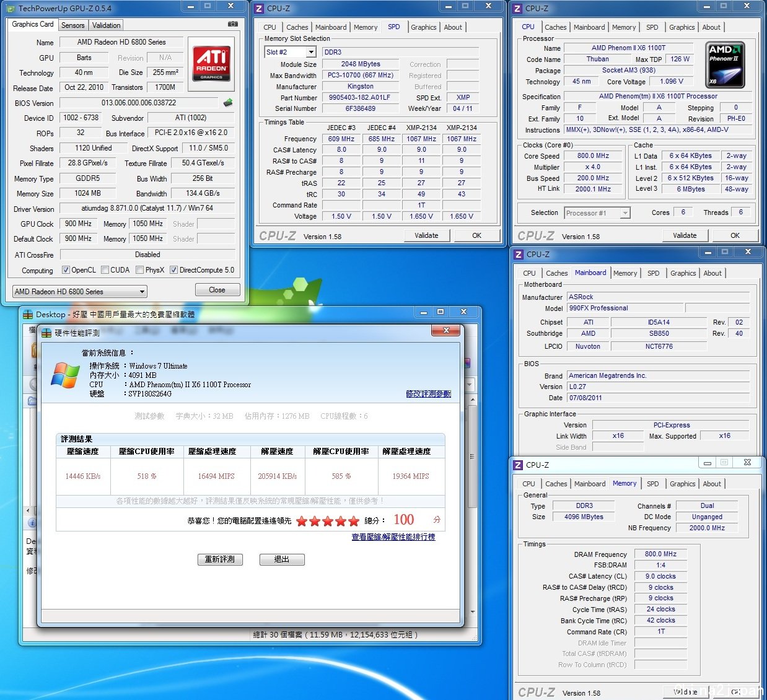Click the Windows logo in the benchmark dialog
The height and width of the screenshot is (700, 767).
[x=66, y=375]
